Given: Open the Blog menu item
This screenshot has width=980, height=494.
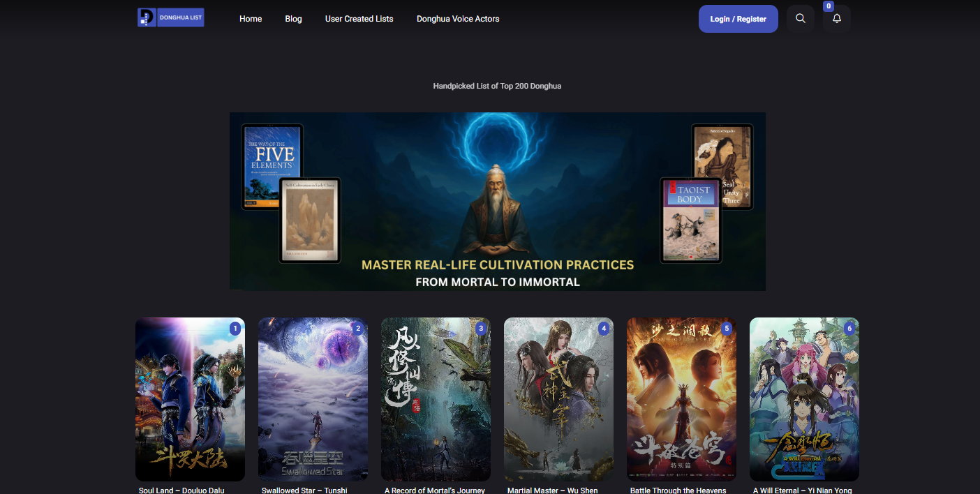Looking at the screenshot, I should point(294,19).
